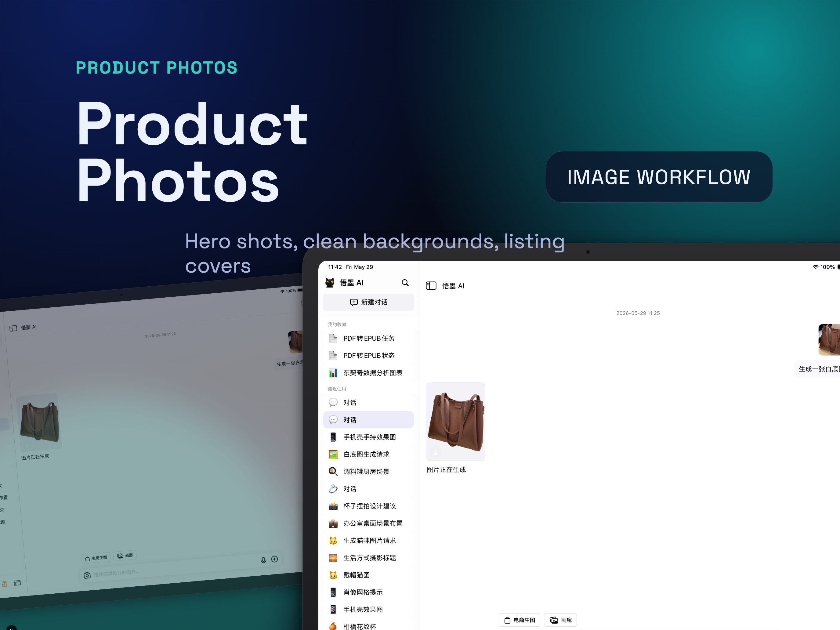Screen dimensions: 840x630
Task: Click the briefcase icon next to 办公室桌面场景布置
Action: point(333,523)
